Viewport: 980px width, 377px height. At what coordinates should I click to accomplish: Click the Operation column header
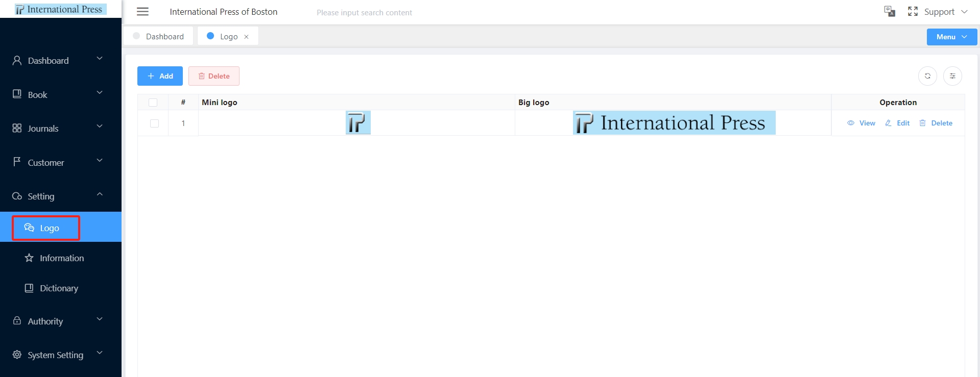pos(898,102)
